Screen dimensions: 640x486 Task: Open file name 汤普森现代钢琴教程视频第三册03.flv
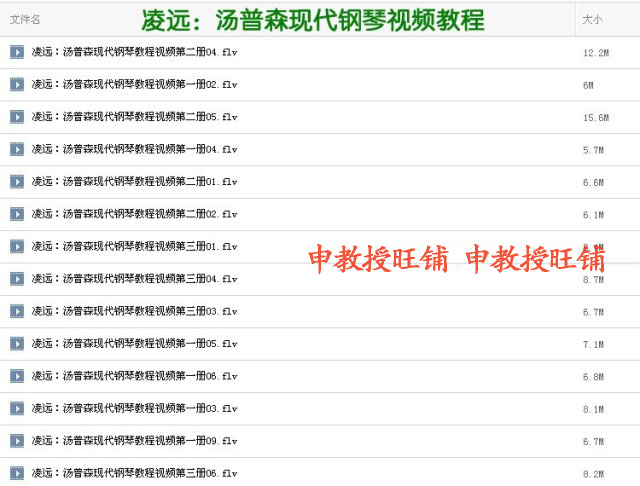coord(134,311)
